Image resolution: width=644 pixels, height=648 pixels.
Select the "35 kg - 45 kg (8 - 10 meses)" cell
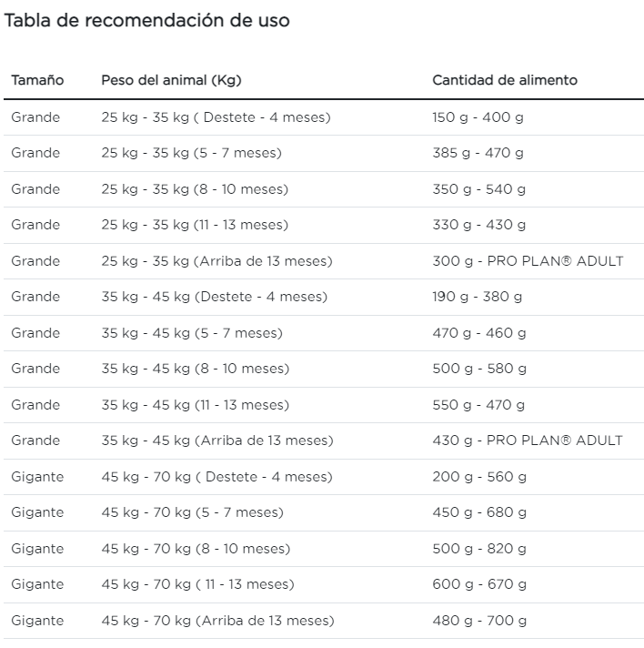coord(195,369)
